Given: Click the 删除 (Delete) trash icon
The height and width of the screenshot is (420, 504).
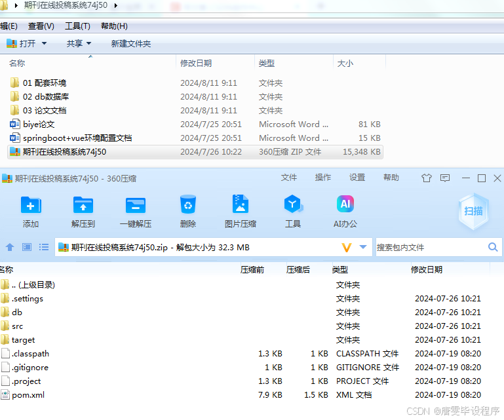Looking at the screenshot, I should (x=188, y=204).
